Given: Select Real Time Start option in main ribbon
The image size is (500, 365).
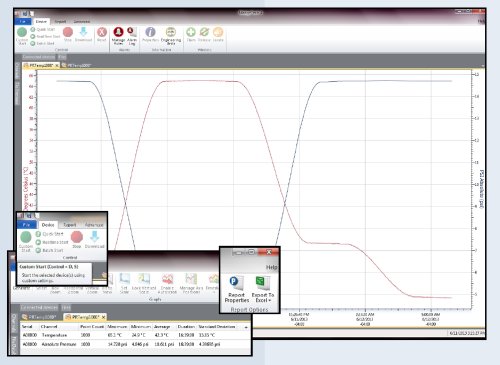Looking at the screenshot, I should (x=45, y=36).
